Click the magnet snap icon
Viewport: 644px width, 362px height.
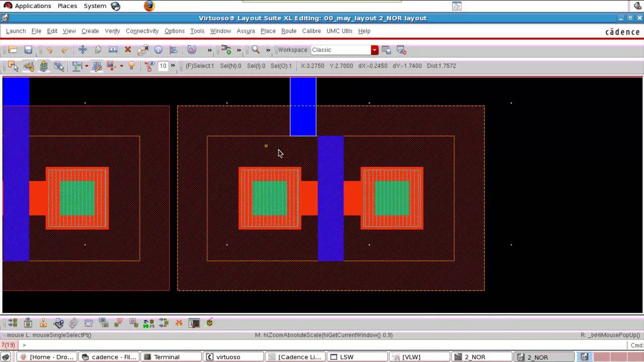(x=192, y=50)
